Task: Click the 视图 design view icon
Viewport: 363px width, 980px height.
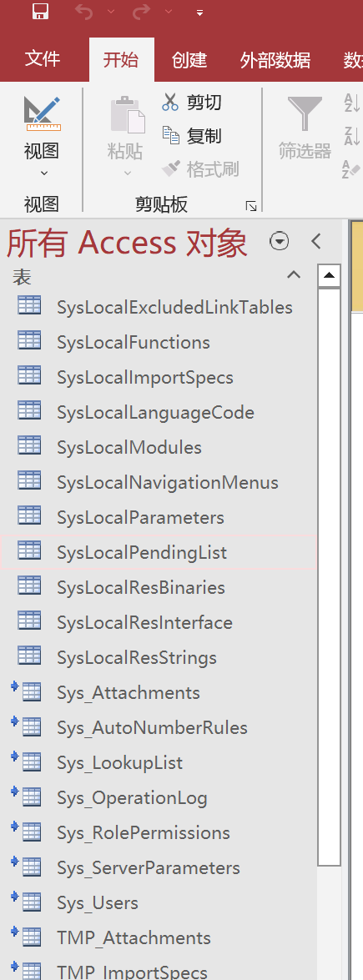Action: pos(43,113)
